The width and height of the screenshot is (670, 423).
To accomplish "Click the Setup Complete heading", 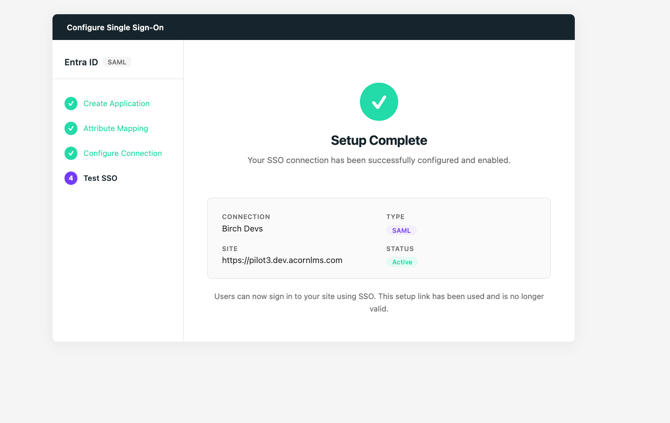I will pyautogui.click(x=379, y=140).
